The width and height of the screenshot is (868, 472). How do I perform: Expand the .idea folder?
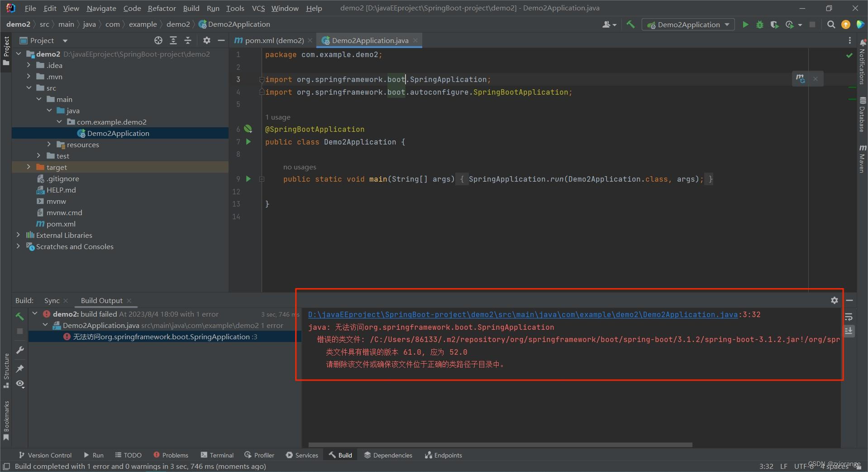[29, 65]
